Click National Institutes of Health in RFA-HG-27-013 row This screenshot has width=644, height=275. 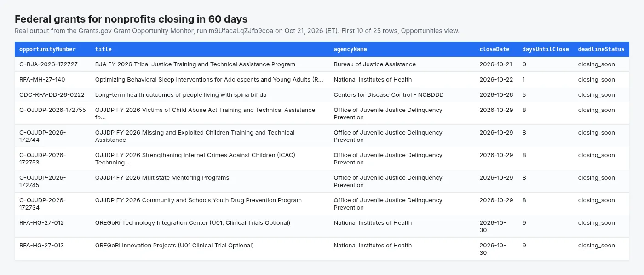coord(373,246)
